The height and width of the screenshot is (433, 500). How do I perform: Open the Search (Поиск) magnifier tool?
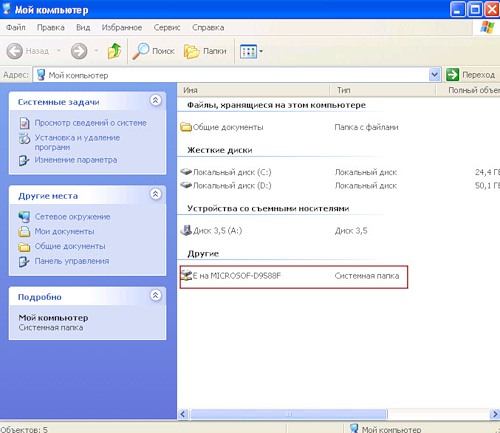coord(140,51)
